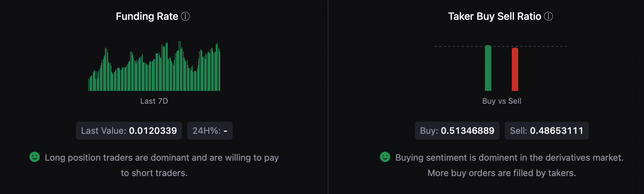Click the Last Value 0.0120339 badge
This screenshot has width=644, height=194.
pos(129,131)
